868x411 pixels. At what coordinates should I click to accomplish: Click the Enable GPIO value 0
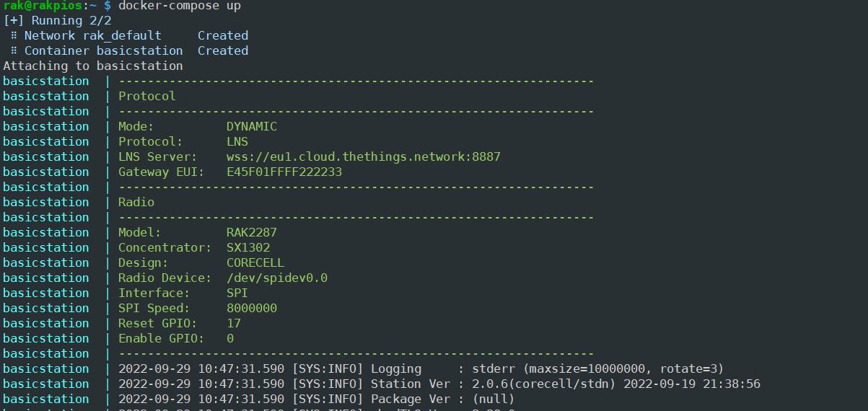point(230,338)
